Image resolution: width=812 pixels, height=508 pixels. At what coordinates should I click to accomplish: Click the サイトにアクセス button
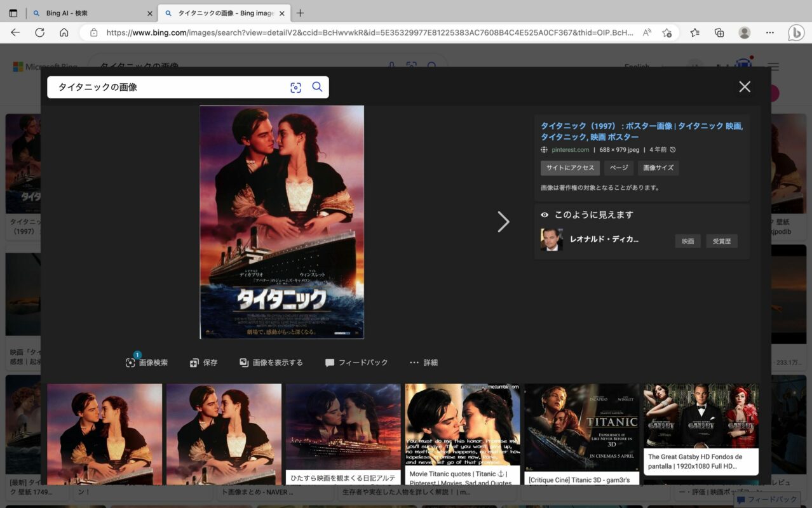tap(570, 168)
